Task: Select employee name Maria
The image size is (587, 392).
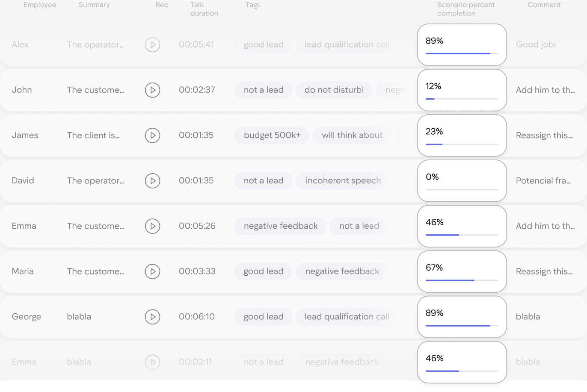Action: click(23, 271)
